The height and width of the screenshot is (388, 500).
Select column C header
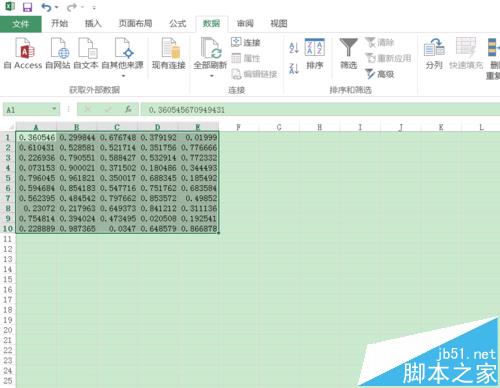click(117, 127)
